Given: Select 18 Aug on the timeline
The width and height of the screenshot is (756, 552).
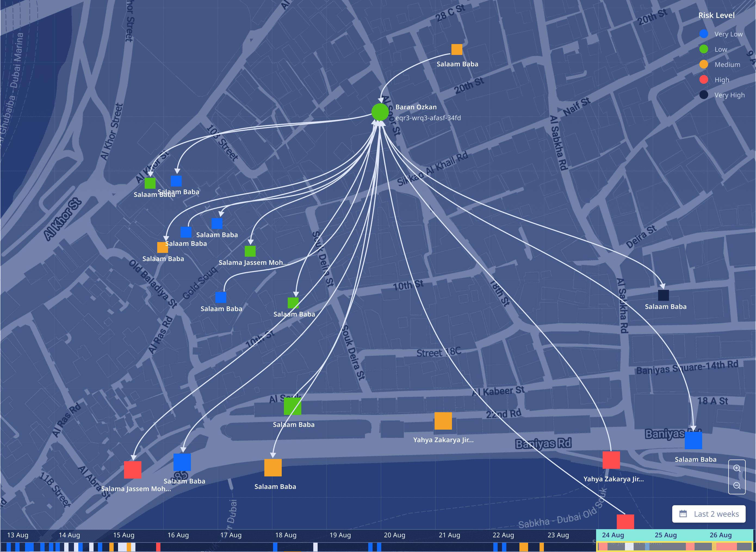Looking at the screenshot, I should coord(286,535).
